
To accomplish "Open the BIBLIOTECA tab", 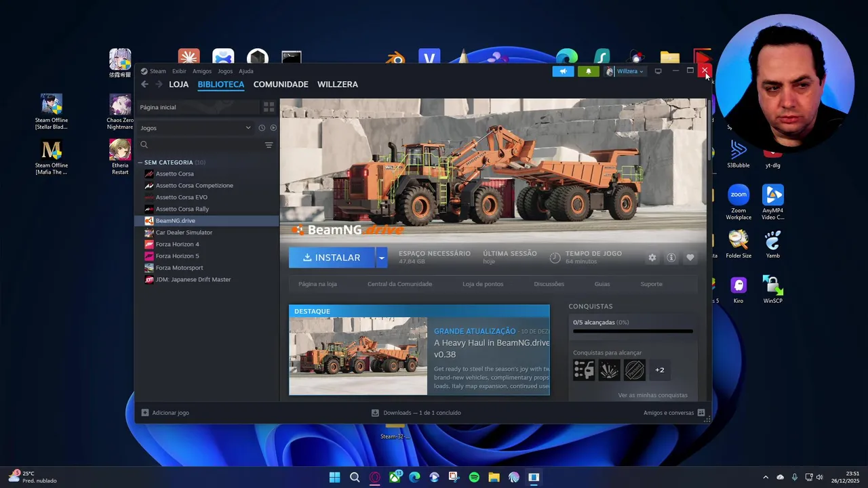I will click(221, 84).
